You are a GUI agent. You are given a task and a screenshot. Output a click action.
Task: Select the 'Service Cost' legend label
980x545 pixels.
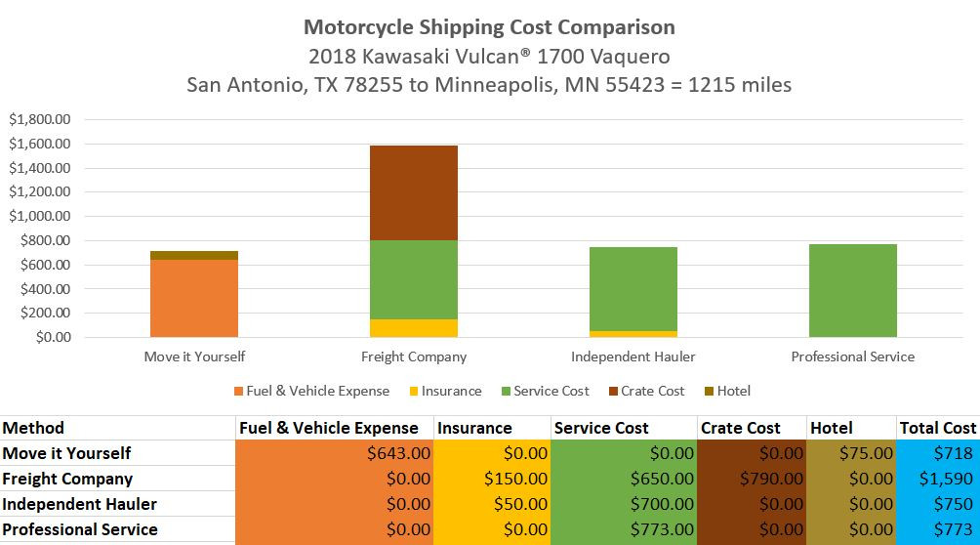point(551,391)
